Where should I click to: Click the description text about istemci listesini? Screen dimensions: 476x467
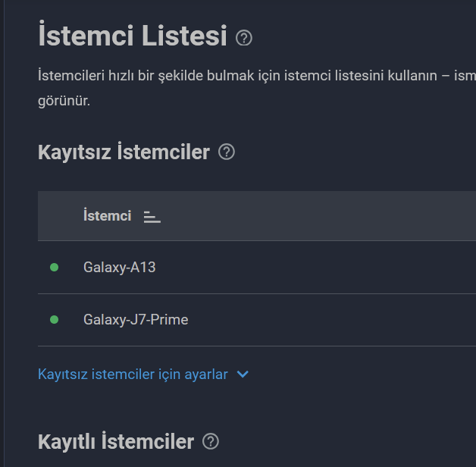click(257, 76)
